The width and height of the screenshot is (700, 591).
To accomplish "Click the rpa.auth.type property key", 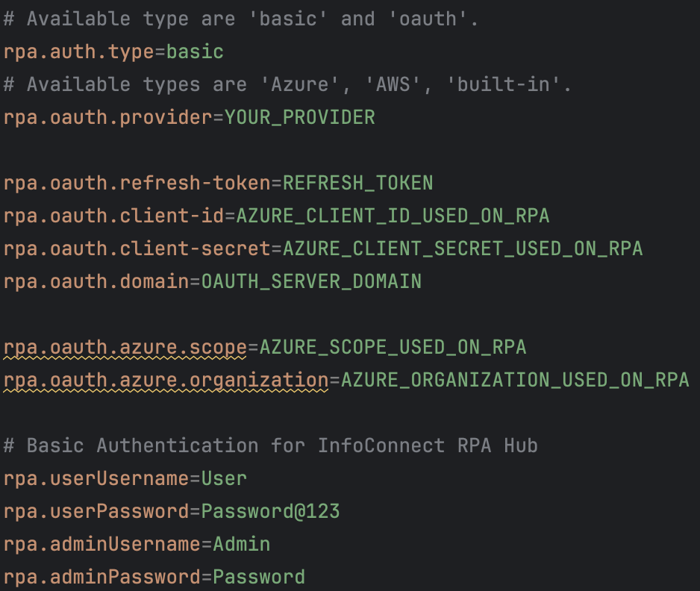I will tap(78, 52).
